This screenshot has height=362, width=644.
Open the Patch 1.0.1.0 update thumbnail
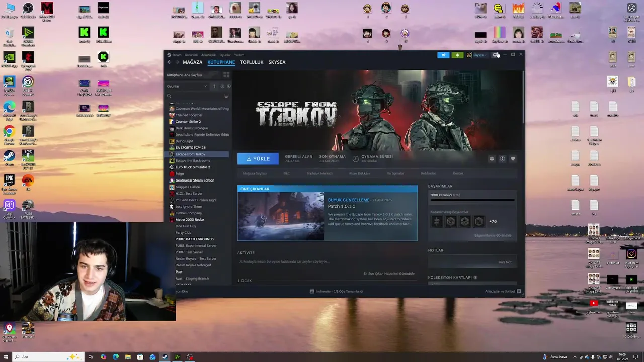coord(281,216)
